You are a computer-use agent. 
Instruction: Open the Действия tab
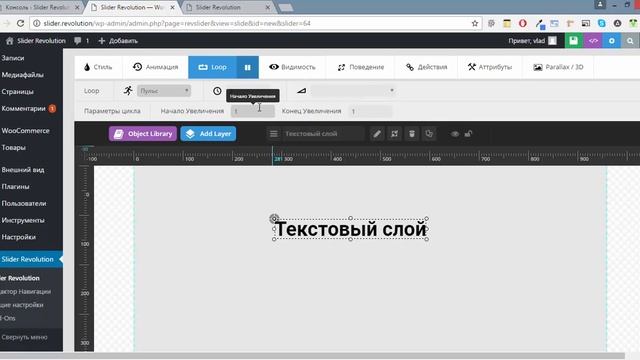(x=427, y=67)
